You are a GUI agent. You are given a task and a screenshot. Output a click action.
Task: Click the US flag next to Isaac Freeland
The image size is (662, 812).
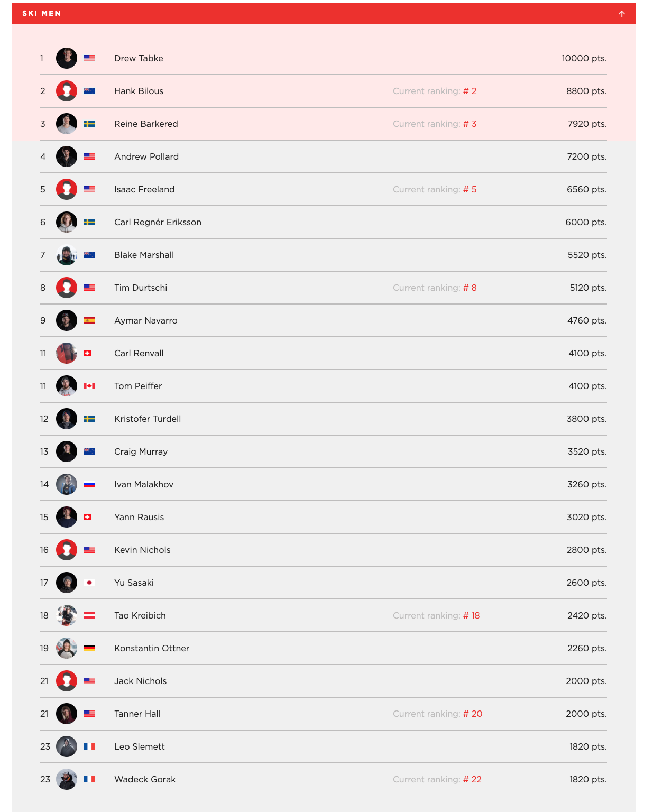coord(89,189)
